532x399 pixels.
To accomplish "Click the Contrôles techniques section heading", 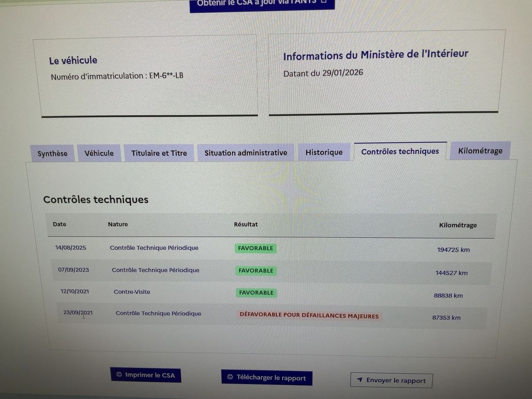I will [x=96, y=199].
